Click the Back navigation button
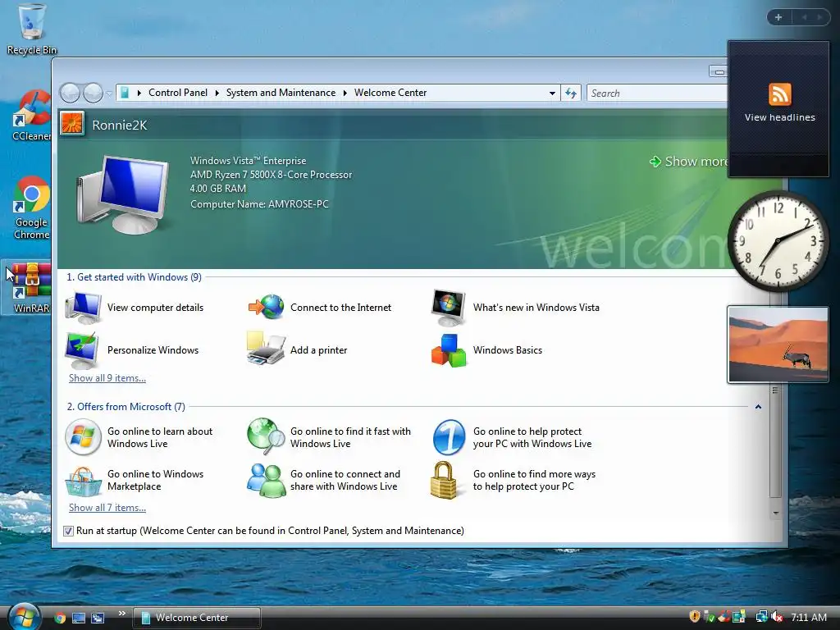The image size is (840, 630). [70, 94]
